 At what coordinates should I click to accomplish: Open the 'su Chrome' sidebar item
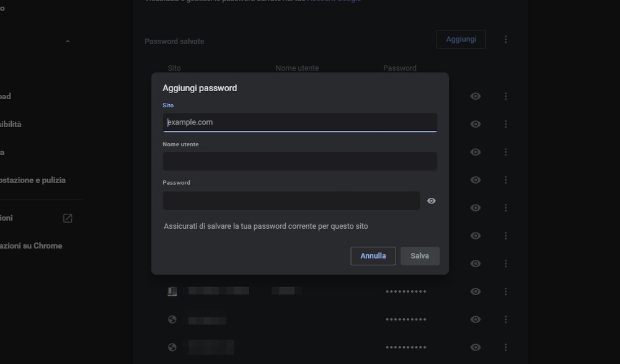tap(31, 246)
